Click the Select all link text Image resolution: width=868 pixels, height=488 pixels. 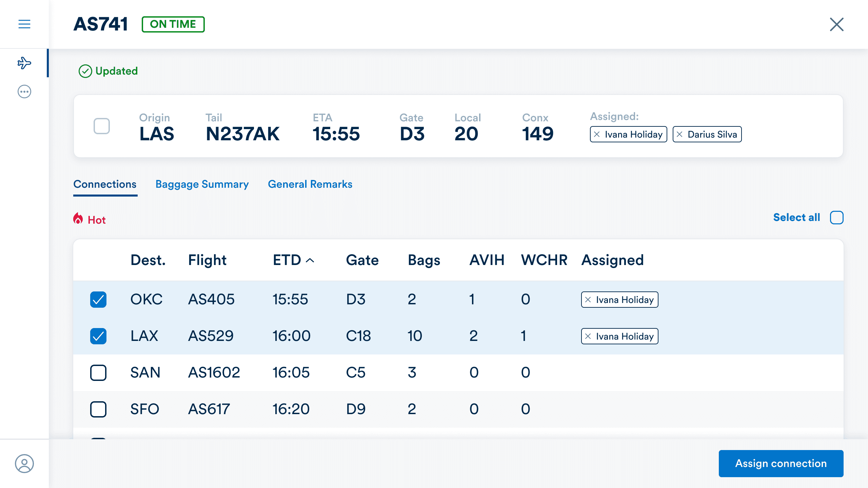pyautogui.click(x=796, y=218)
